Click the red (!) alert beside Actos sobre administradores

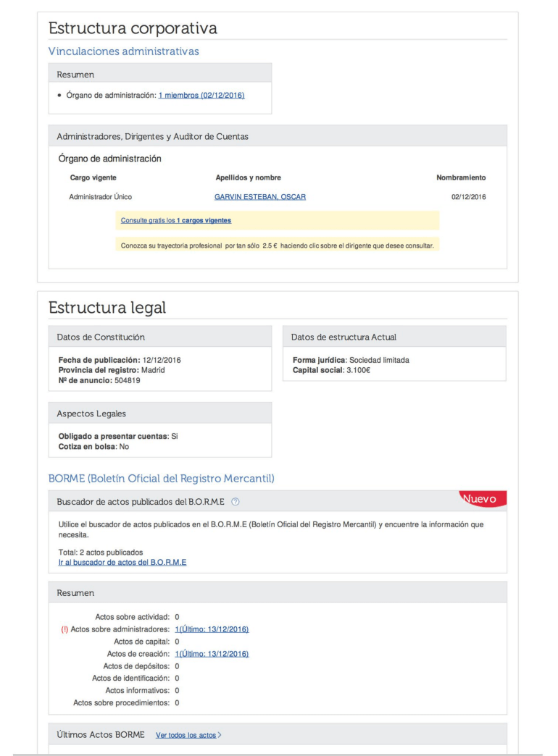[64, 629]
